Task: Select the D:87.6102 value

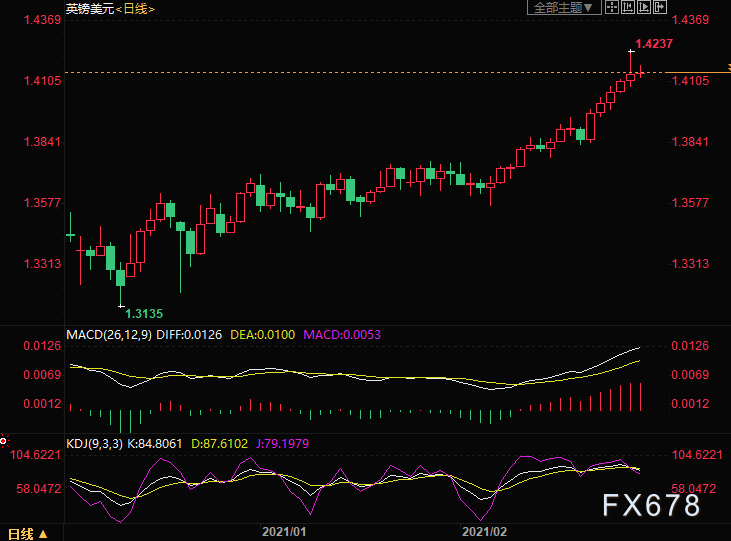Action: point(220,444)
